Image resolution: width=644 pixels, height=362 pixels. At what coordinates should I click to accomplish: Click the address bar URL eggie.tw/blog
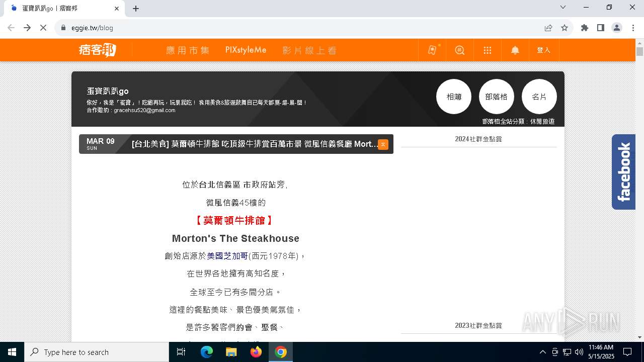[92, 28]
